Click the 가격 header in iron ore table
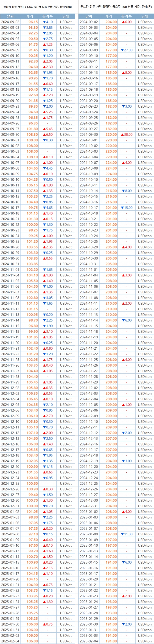This screenshot has height=644, width=154. pos(30,16)
